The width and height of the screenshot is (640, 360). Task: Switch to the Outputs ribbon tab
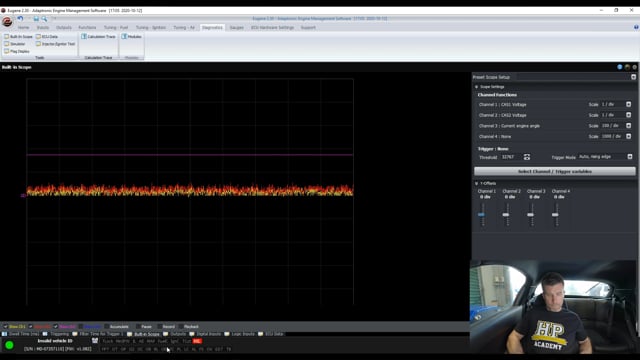pyautogui.click(x=64, y=27)
